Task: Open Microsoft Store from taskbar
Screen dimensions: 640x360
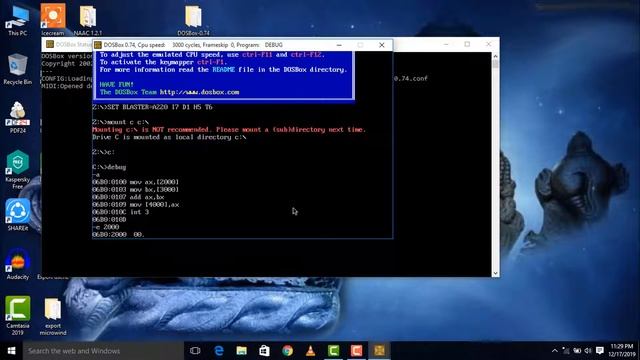Action: [264, 351]
